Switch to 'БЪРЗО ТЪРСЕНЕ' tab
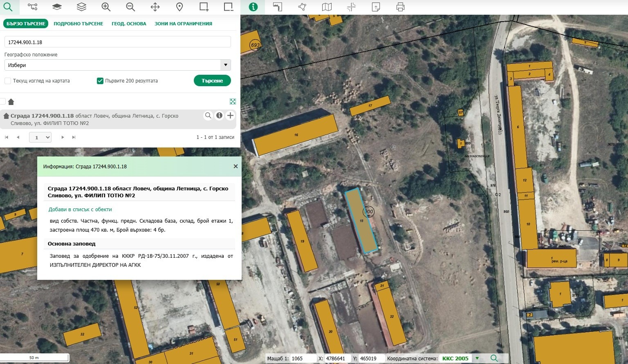This screenshot has height=364, width=628. (26, 24)
